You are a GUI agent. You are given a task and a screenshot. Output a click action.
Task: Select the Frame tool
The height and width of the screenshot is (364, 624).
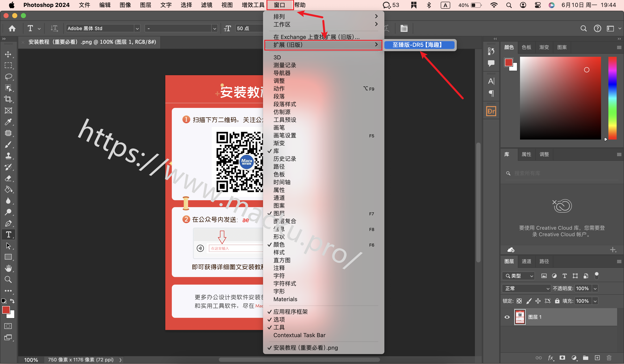(8, 110)
